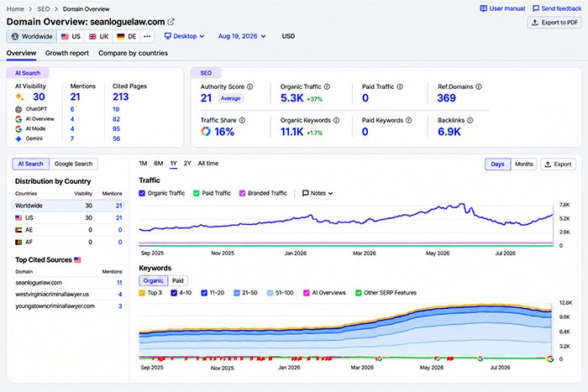Select the DE country filter button
Viewport: 588px width, 392px height.
tap(127, 36)
